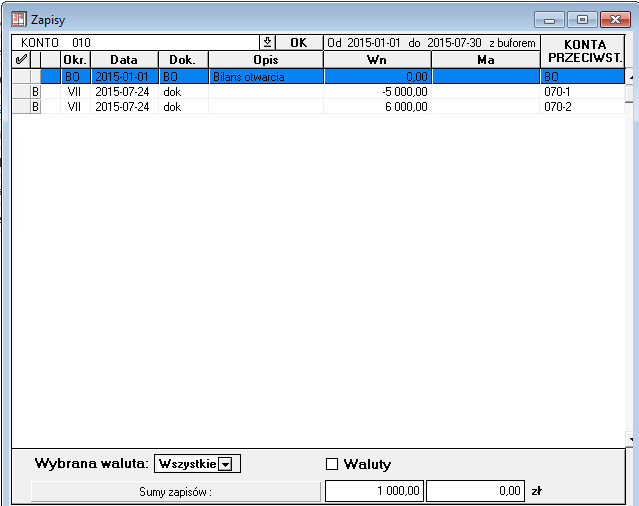Viewport: 639px width, 506px height.
Task: Select the Bilans otwarcia row
Action: [x=318, y=76]
